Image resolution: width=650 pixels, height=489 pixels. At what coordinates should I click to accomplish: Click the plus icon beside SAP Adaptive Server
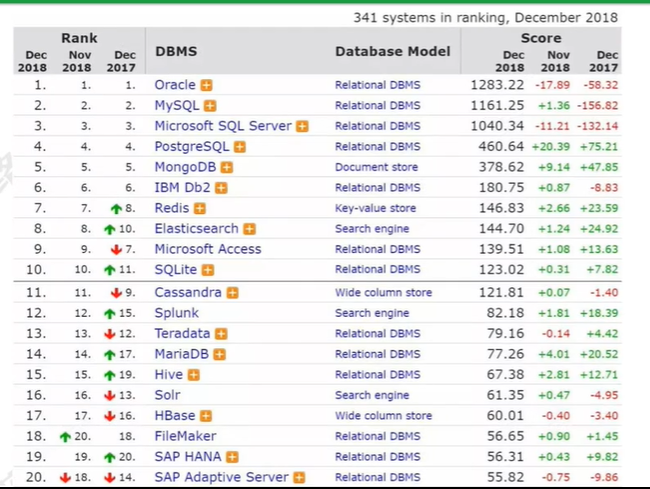point(299,478)
